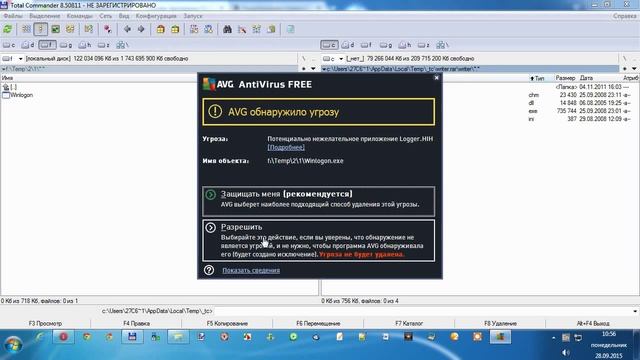This screenshot has width=640, height=360.
Task: Sort right panel by Размер column
Action: [x=565, y=78]
